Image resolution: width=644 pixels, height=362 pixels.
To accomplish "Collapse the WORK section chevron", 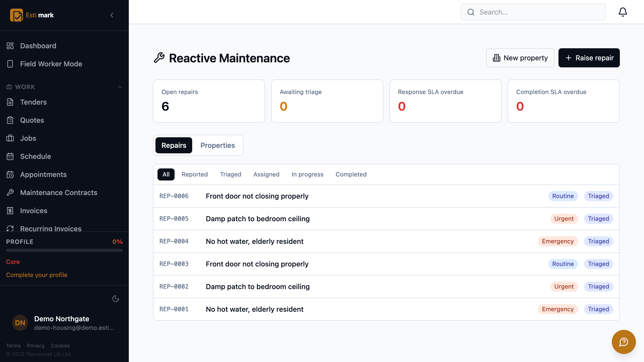I will 120,87.
